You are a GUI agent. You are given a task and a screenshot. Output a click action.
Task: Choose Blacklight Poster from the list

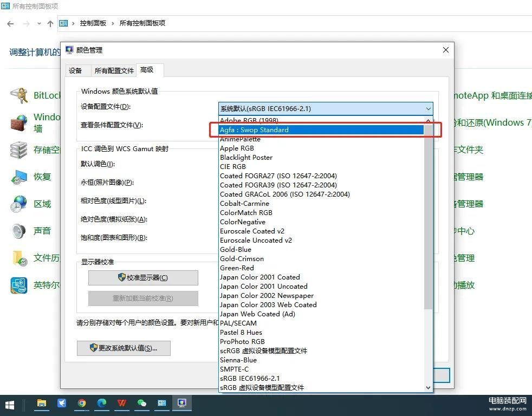click(x=322, y=158)
